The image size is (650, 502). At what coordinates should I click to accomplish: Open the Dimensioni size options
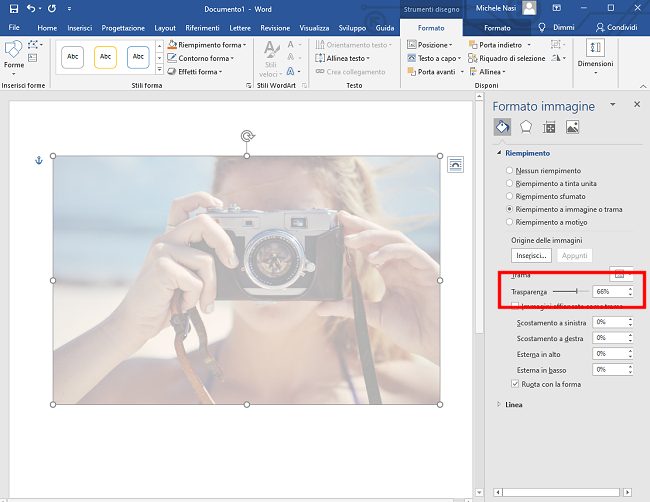click(x=595, y=57)
